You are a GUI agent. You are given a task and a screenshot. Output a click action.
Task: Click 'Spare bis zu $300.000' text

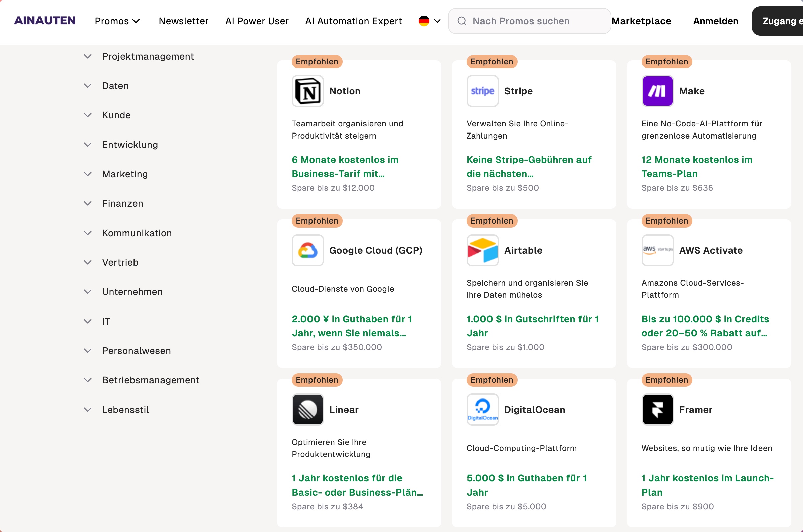[x=687, y=347]
